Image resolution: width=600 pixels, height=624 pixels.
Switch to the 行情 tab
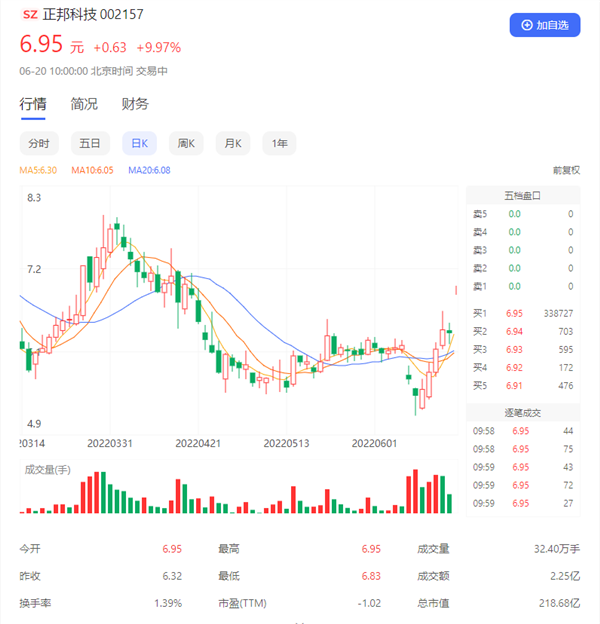tap(33, 104)
